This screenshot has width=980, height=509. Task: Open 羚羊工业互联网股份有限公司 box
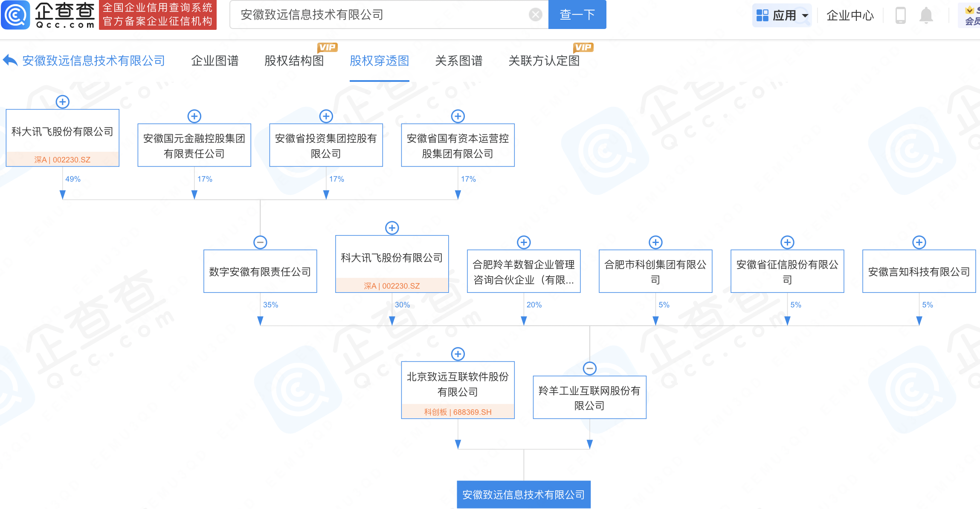[590, 397]
